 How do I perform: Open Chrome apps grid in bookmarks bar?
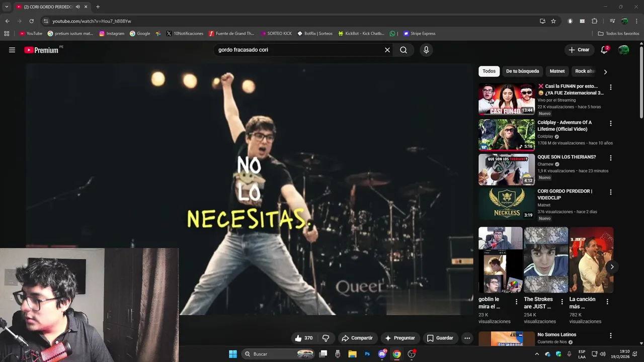click(x=7, y=34)
